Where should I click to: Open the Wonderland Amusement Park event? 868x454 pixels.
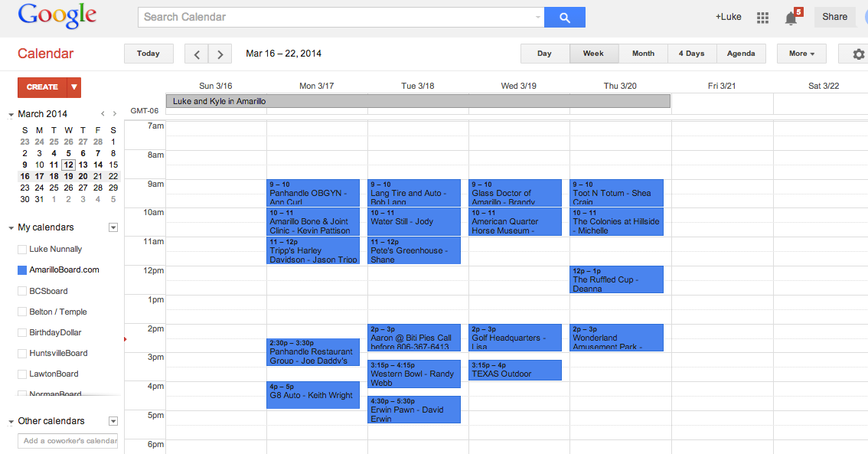click(617, 338)
